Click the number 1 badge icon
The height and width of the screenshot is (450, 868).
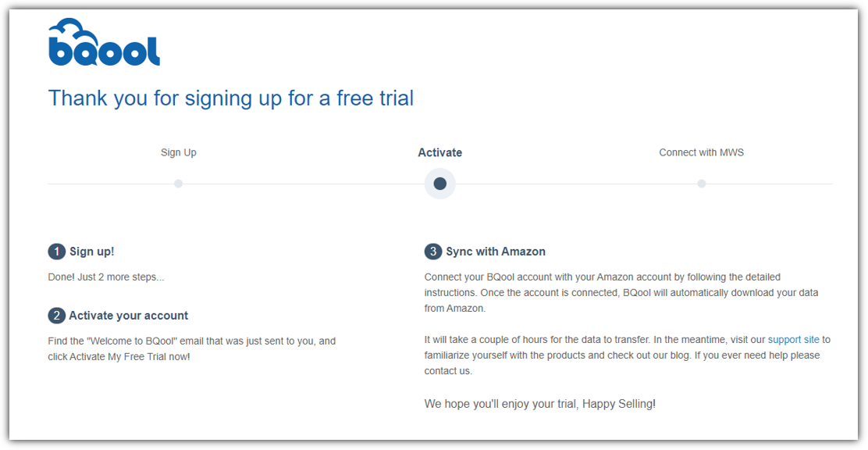[56, 252]
